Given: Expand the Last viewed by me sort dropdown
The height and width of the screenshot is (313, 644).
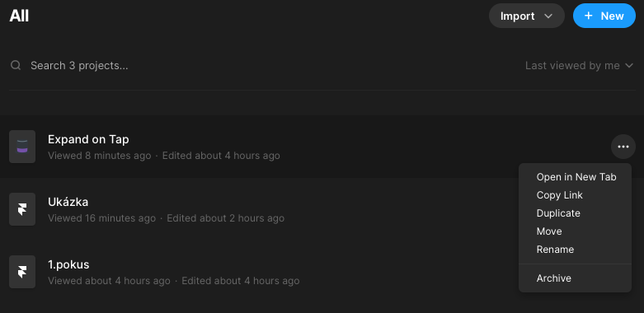Looking at the screenshot, I should point(580,66).
